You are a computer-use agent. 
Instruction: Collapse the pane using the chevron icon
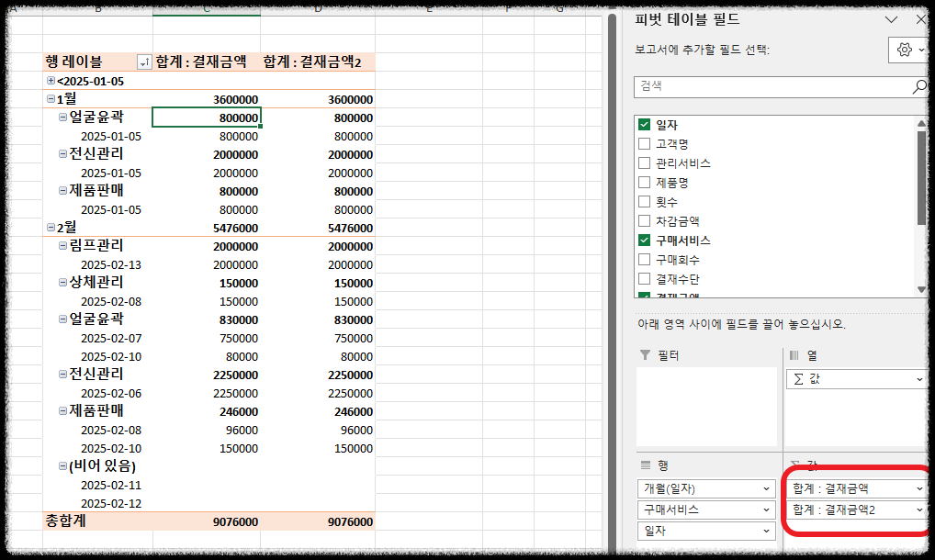coord(889,20)
